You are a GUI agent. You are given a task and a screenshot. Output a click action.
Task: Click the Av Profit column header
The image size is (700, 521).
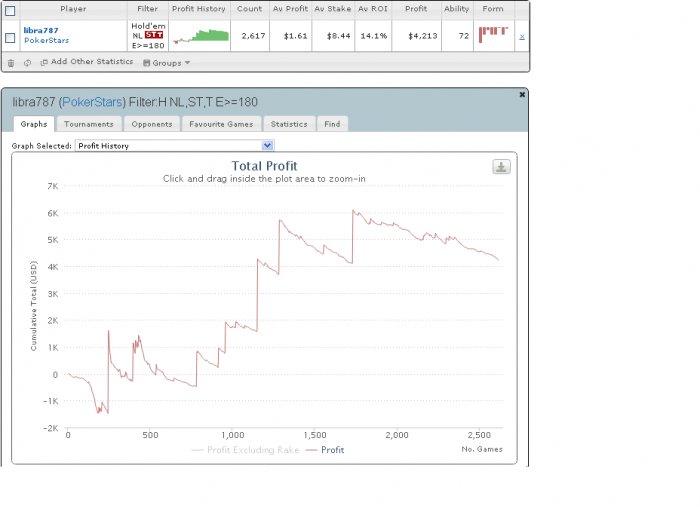290,8
